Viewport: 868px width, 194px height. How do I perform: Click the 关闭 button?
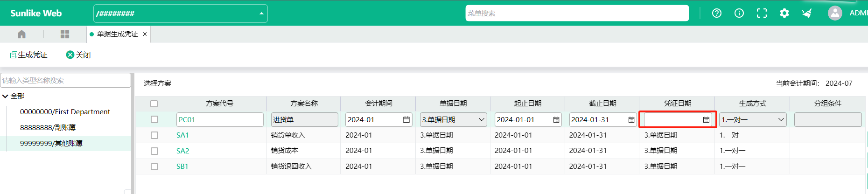point(78,55)
